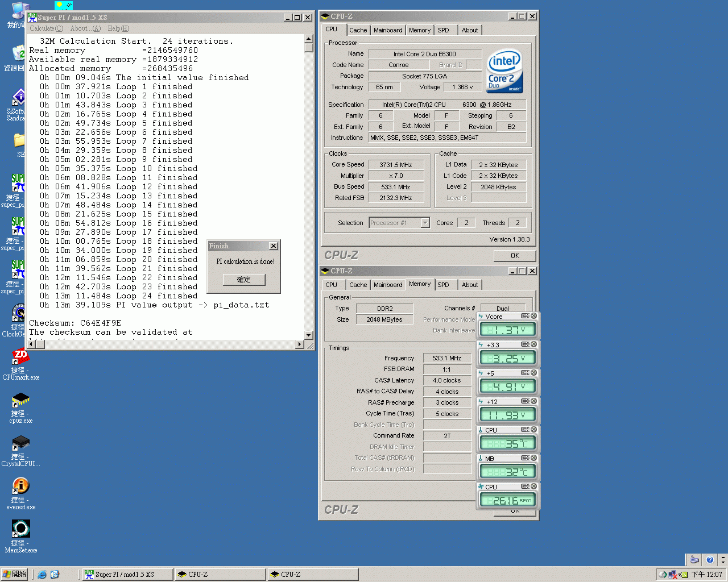Screen dimensions: 728x582
Task: Open the Calculate menu in Super PI
Action: point(46,28)
